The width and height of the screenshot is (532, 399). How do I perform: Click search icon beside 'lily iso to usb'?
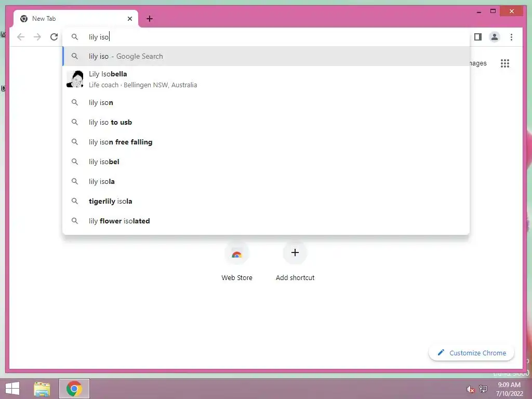(75, 122)
